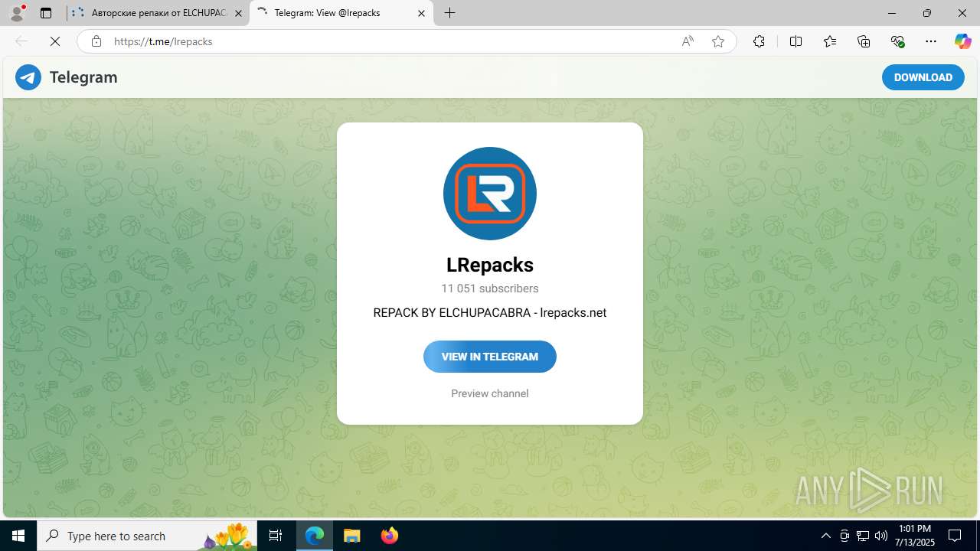Viewport: 980px width, 551px height.
Task: Click the LRepacks channel avatar
Action: point(490,194)
